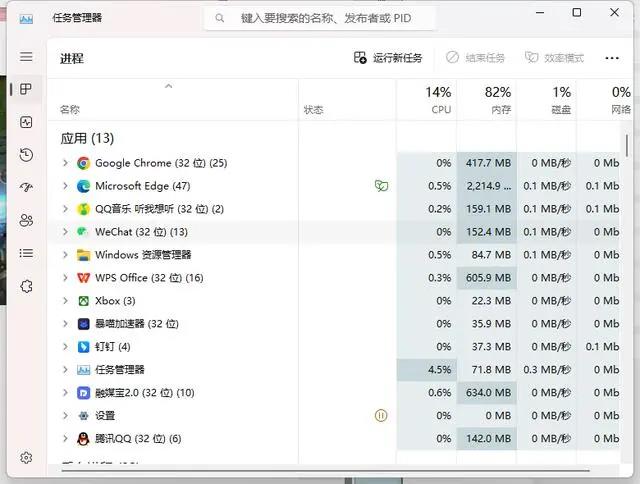Expand the QQ音乐 process group

[x=65, y=209]
